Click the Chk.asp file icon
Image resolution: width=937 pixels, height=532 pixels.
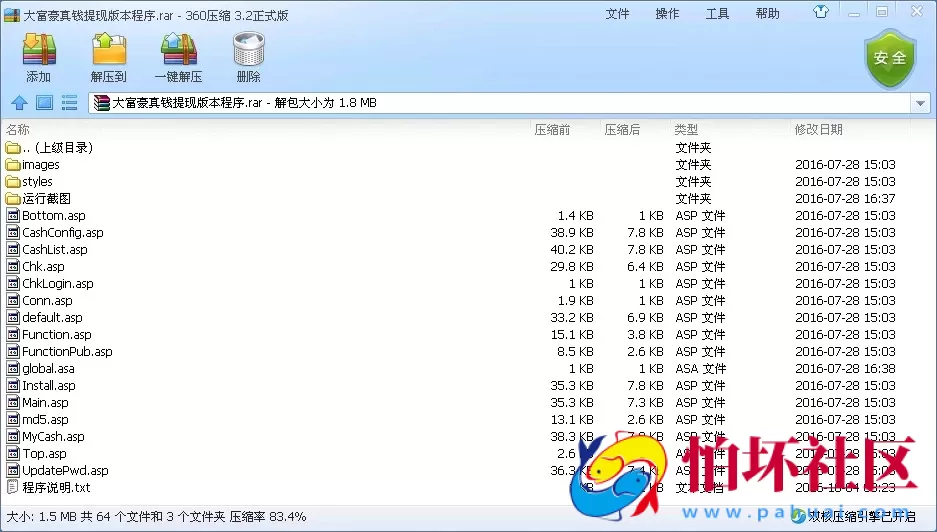pyautogui.click(x=13, y=267)
